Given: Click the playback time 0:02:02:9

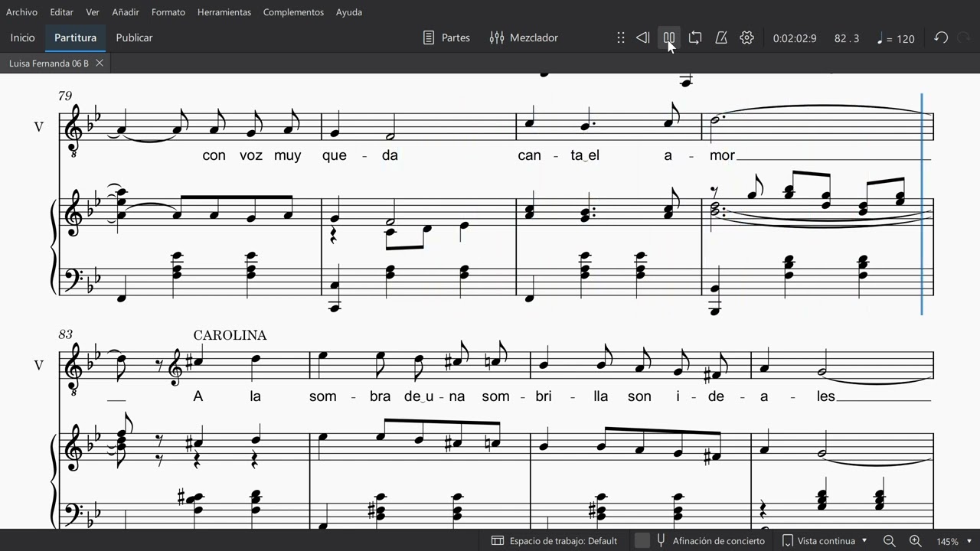Looking at the screenshot, I should pos(795,38).
